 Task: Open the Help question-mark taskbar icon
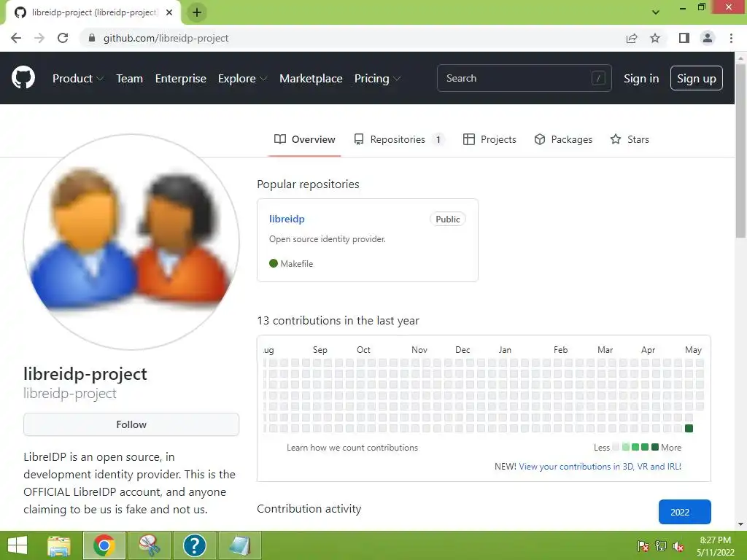click(194, 545)
